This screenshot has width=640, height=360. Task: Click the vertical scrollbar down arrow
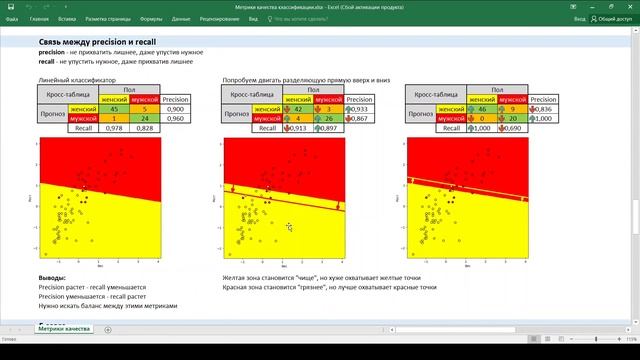pyautogui.click(x=636, y=322)
